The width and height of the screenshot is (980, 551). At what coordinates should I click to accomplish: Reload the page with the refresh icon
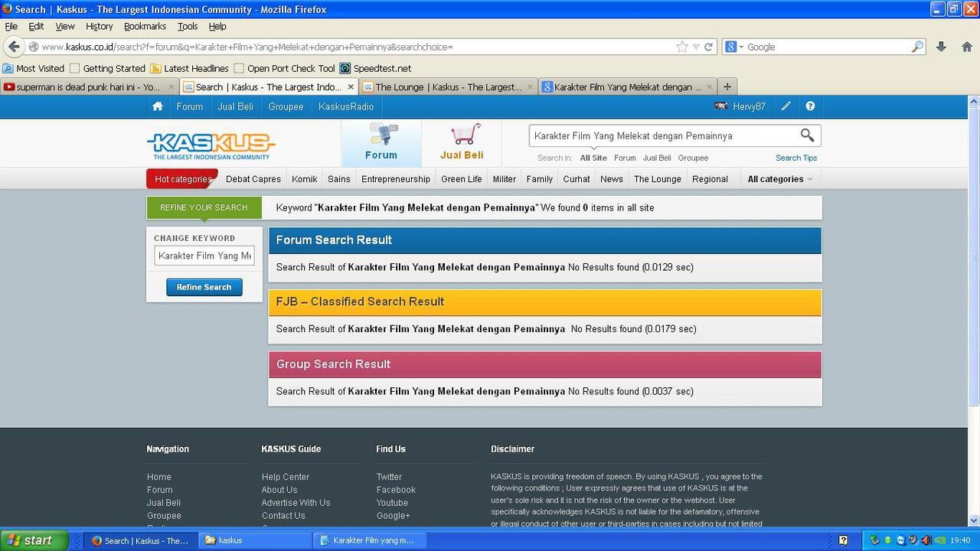708,47
